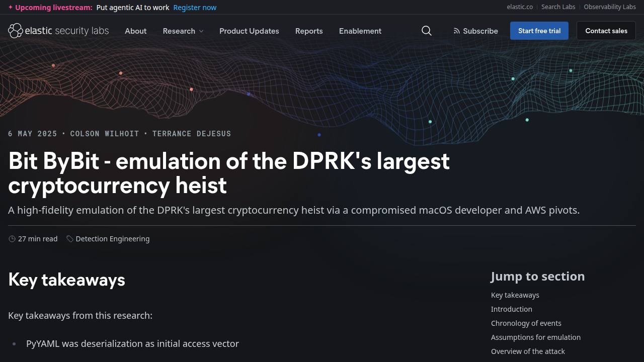
Task: Click the 'Key takeaways from this research:' text
Action: pyautogui.click(x=80, y=316)
